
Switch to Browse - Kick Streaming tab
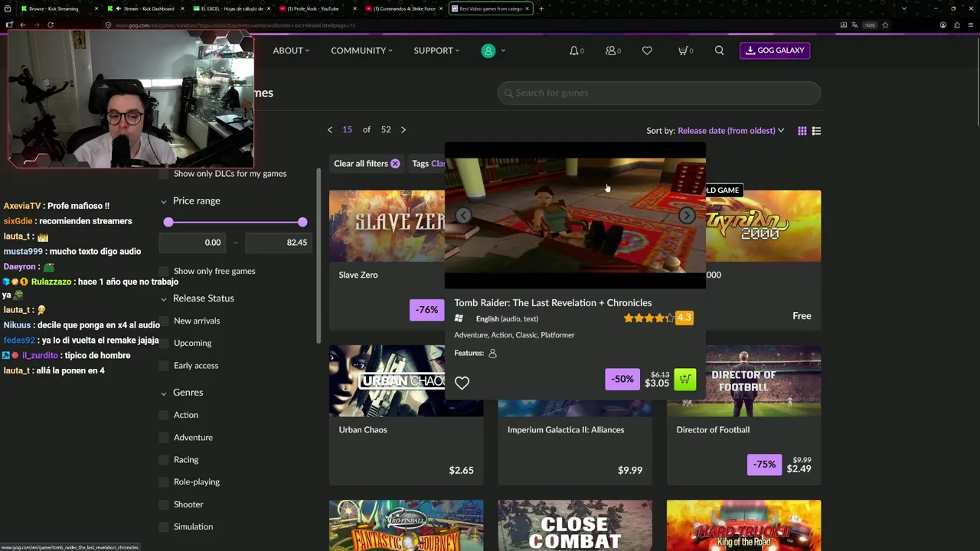(57, 8)
